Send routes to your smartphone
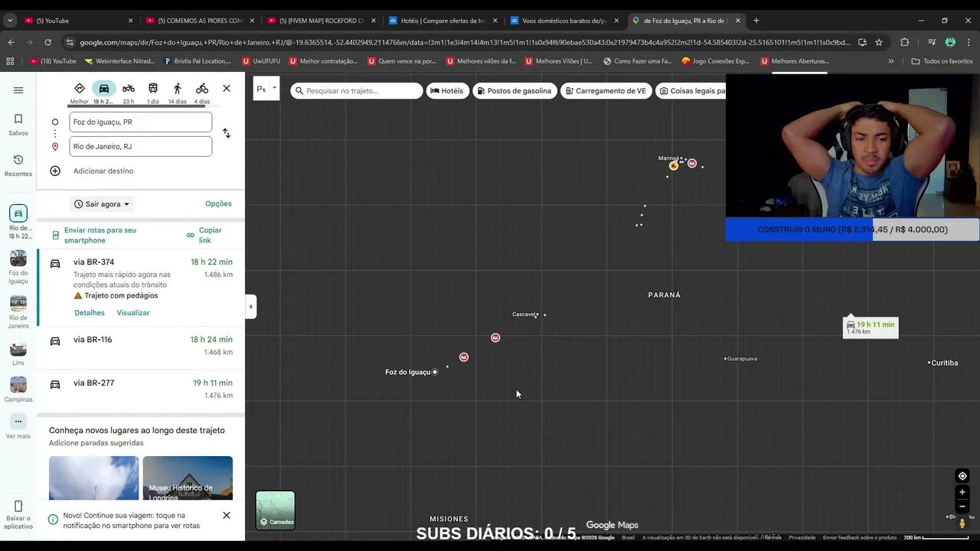This screenshot has height=551, width=980. click(x=100, y=235)
